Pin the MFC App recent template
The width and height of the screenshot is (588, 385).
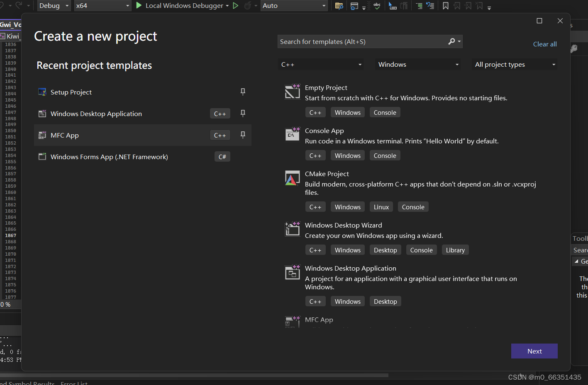[243, 135]
